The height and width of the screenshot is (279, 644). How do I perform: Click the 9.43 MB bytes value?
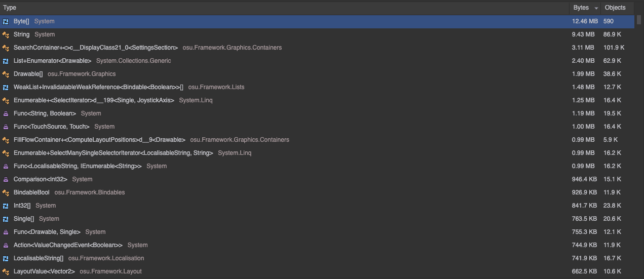583,34
